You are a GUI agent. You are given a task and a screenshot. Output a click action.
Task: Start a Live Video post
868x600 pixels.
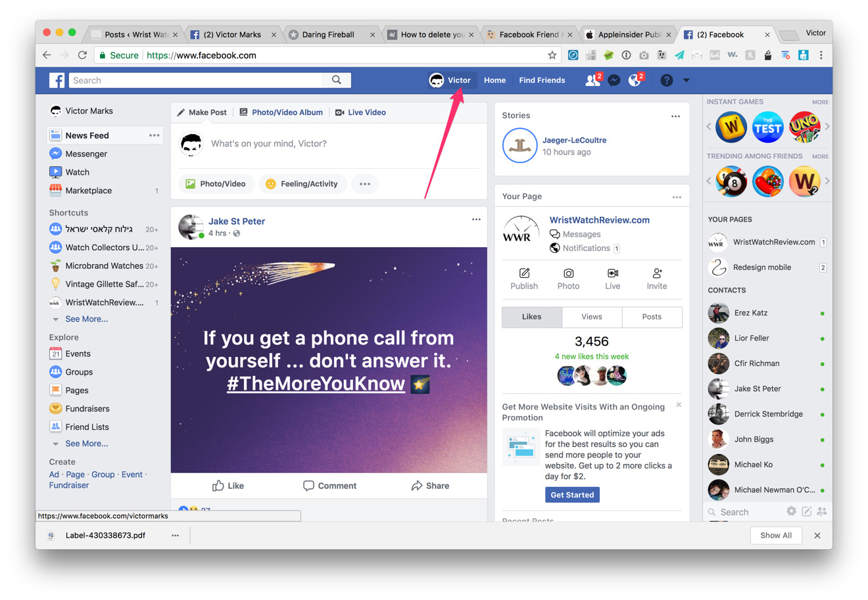360,112
